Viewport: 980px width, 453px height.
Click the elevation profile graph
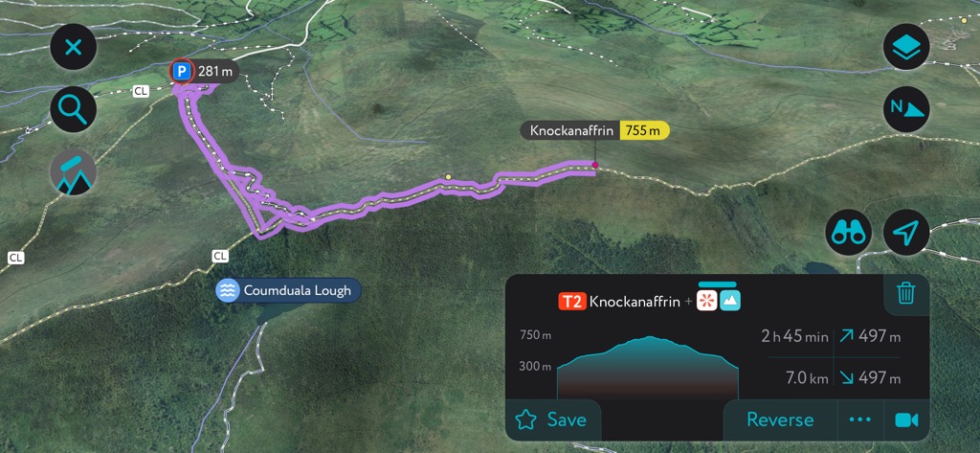(648, 367)
